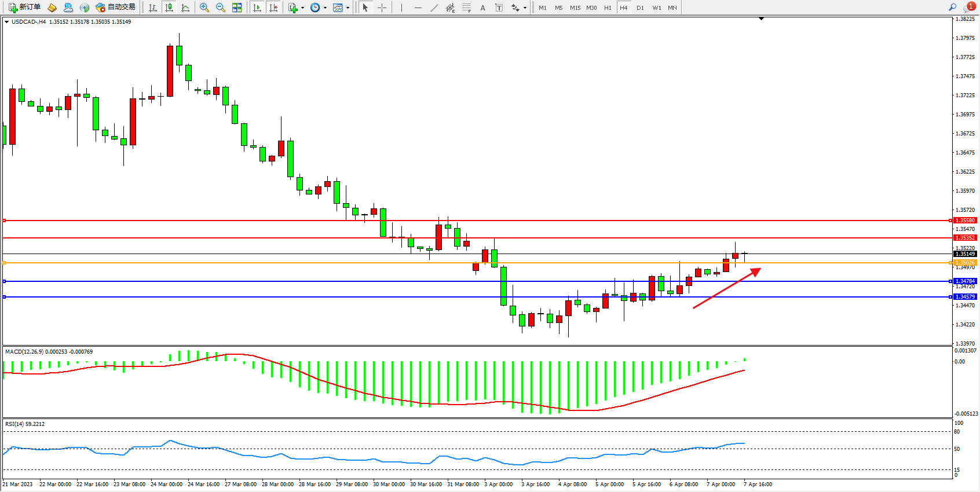Expand the chart templates dropdown arrow
The height and width of the screenshot is (492, 980).
[348, 8]
